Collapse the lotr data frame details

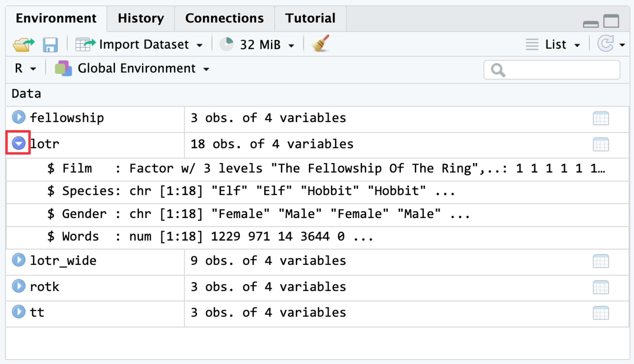(18, 143)
